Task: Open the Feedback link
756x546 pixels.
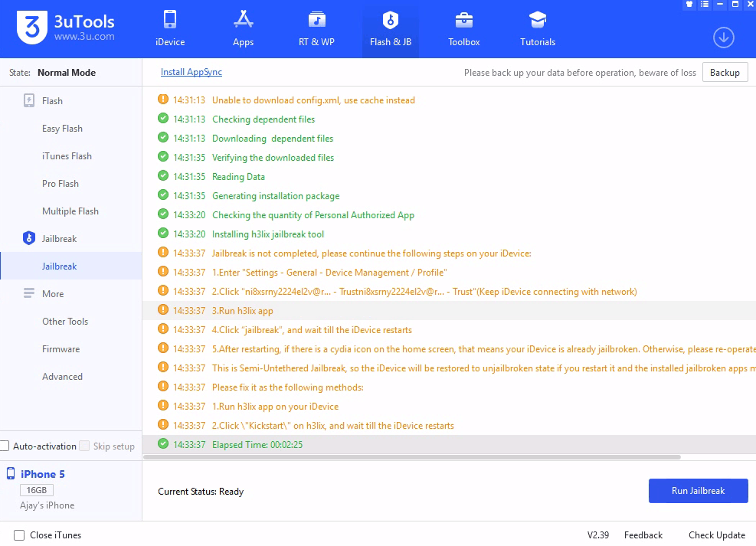Action: pyautogui.click(x=643, y=535)
